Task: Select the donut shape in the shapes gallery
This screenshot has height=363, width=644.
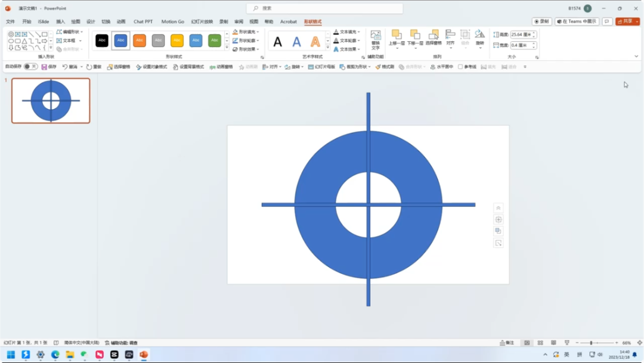Action: [11, 34]
